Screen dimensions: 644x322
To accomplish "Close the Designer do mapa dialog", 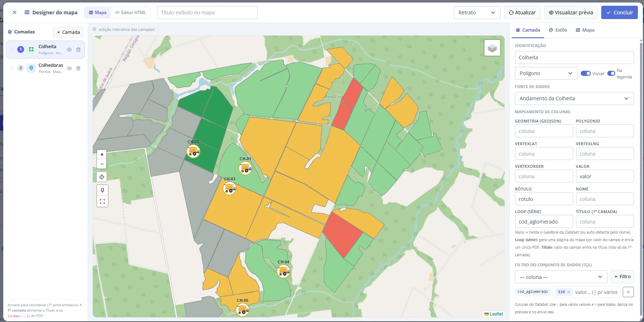I will pyautogui.click(x=14, y=12).
